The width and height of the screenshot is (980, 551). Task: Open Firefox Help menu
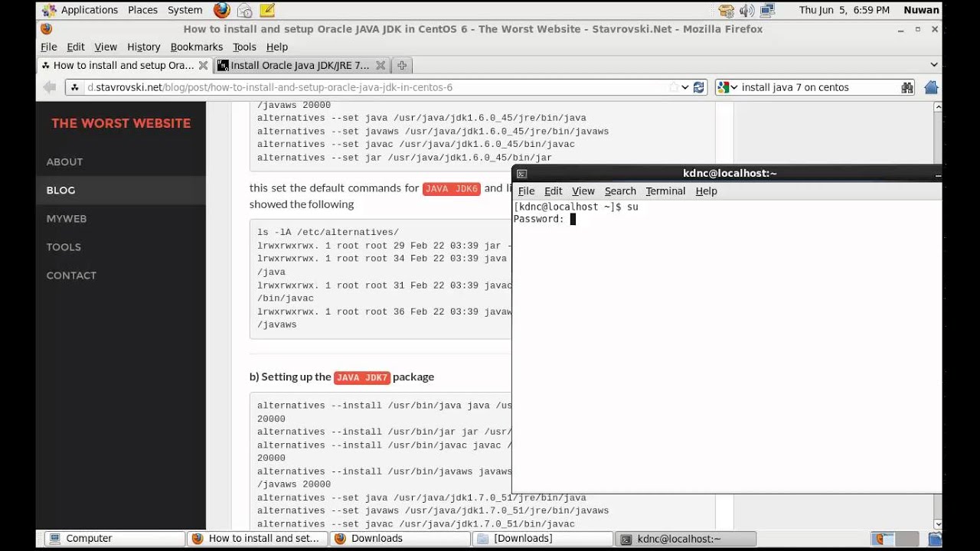277,47
